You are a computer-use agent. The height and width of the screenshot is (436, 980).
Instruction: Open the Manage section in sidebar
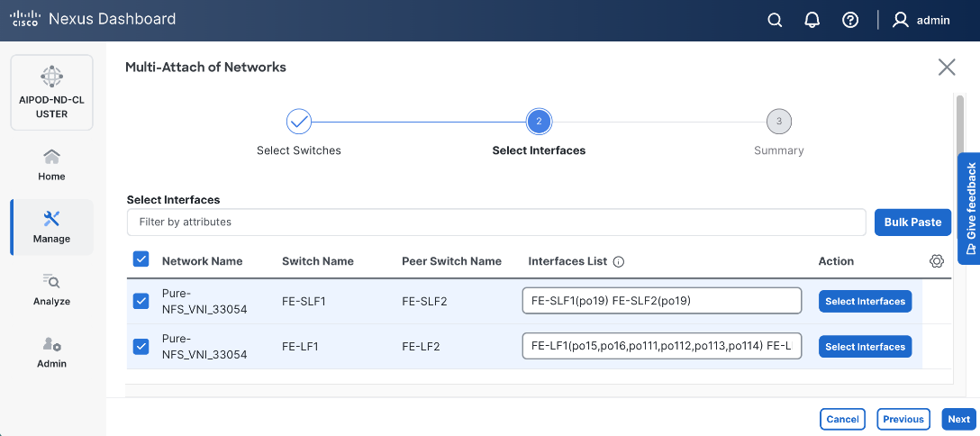tap(52, 227)
